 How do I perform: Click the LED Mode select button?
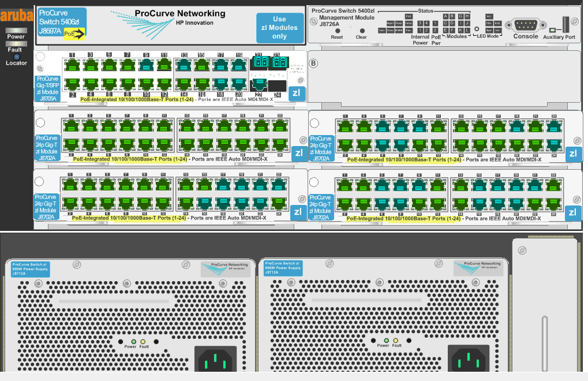477,29
